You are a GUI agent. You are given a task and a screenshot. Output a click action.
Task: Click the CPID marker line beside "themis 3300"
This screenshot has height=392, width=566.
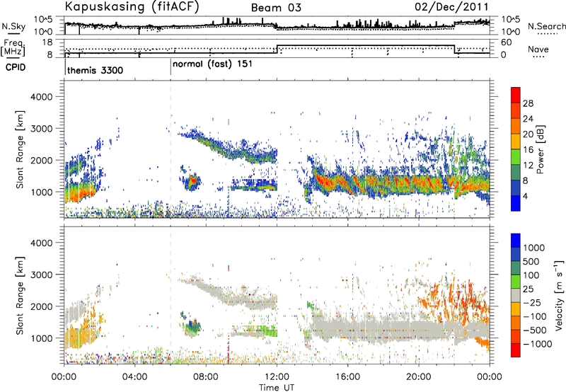pos(65,67)
